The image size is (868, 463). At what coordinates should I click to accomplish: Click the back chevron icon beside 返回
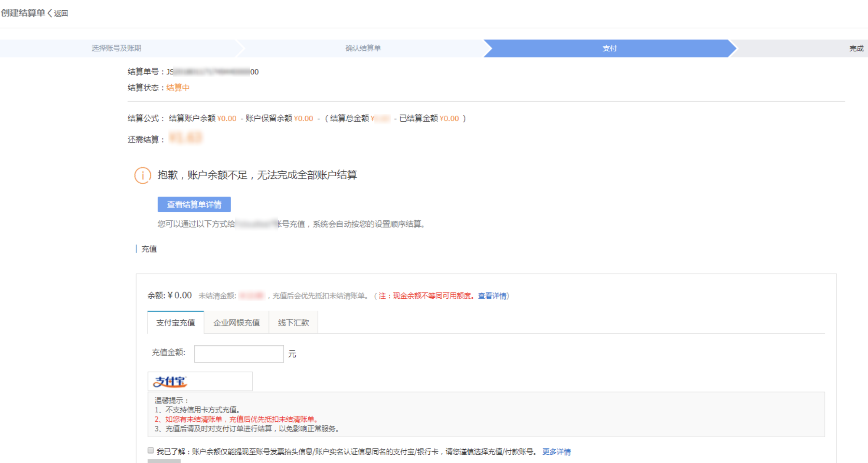point(50,13)
